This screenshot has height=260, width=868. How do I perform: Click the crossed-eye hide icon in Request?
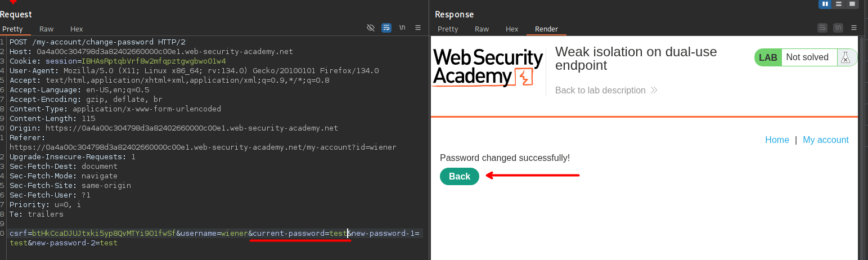pos(370,28)
